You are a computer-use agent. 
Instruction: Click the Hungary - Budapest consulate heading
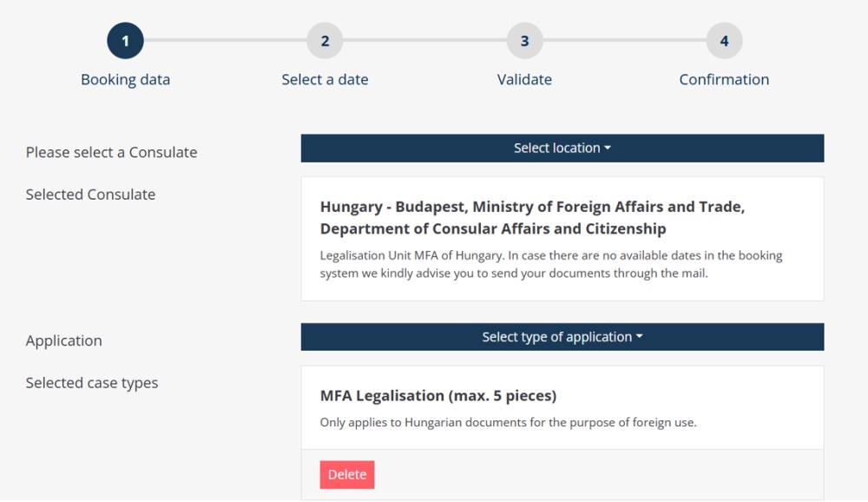click(533, 218)
